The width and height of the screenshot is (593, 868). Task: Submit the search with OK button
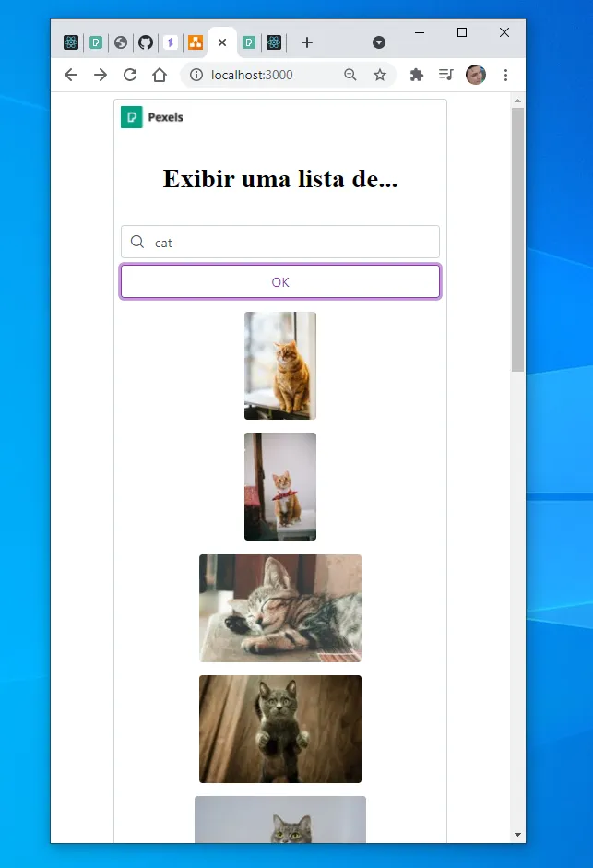[x=280, y=281]
